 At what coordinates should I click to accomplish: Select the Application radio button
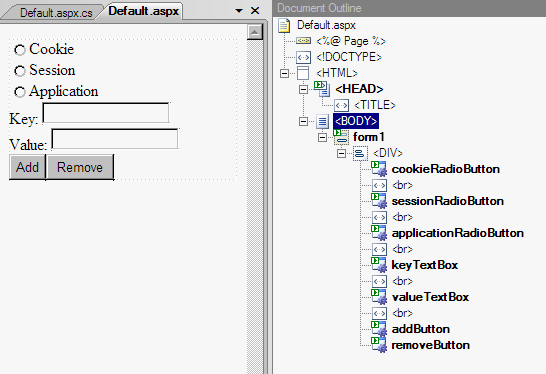pyautogui.click(x=20, y=92)
